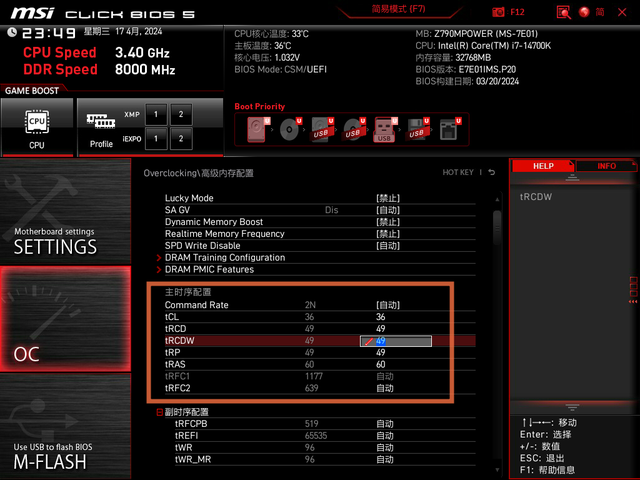Click the tWR auto value field
This screenshot has height=480, width=640.
pyautogui.click(x=384, y=447)
